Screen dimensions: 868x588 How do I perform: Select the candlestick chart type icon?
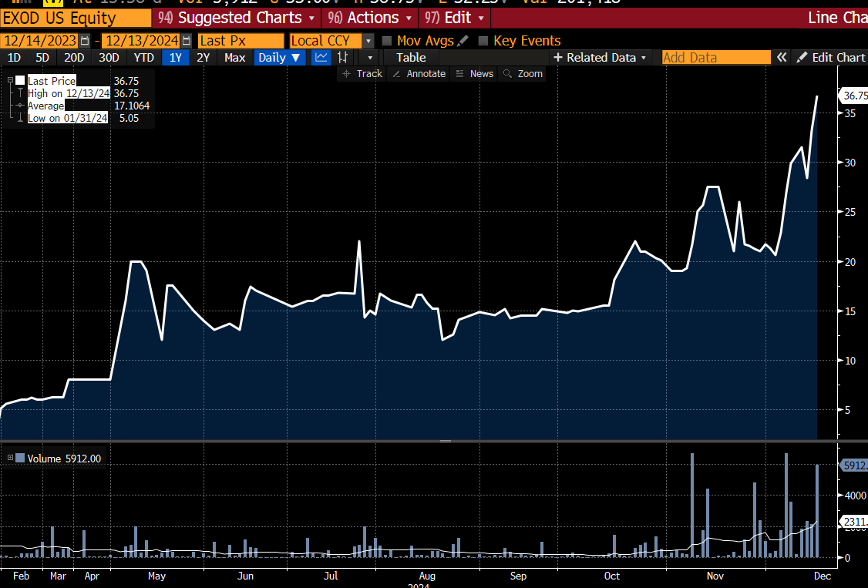[342, 57]
